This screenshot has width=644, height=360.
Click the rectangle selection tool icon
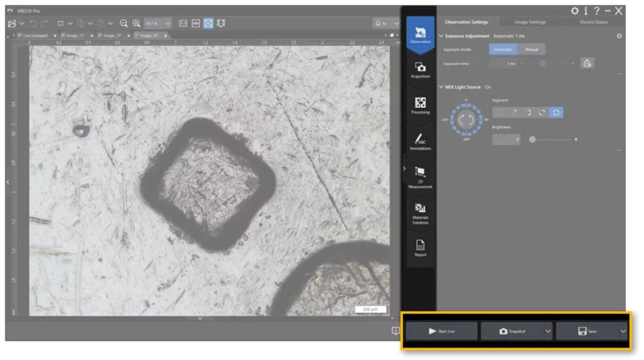pos(61,23)
